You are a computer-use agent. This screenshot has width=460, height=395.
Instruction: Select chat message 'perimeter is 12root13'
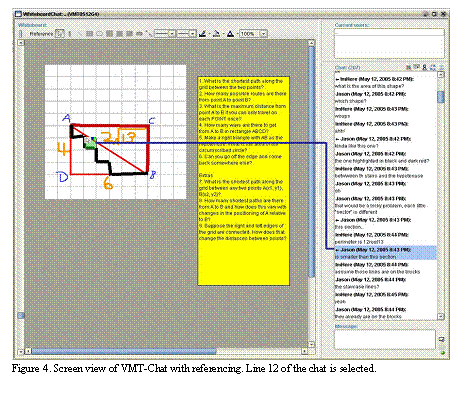click(x=359, y=242)
